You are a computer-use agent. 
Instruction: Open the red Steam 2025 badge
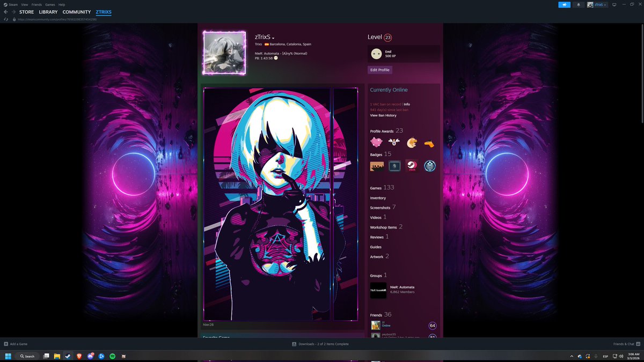[412, 166]
